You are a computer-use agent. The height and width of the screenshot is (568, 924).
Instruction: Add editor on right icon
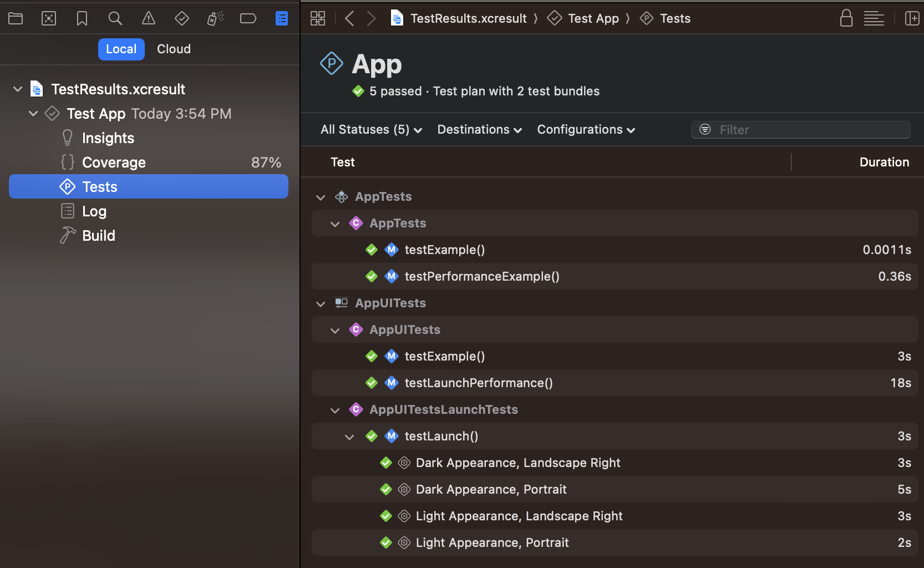[x=912, y=18]
